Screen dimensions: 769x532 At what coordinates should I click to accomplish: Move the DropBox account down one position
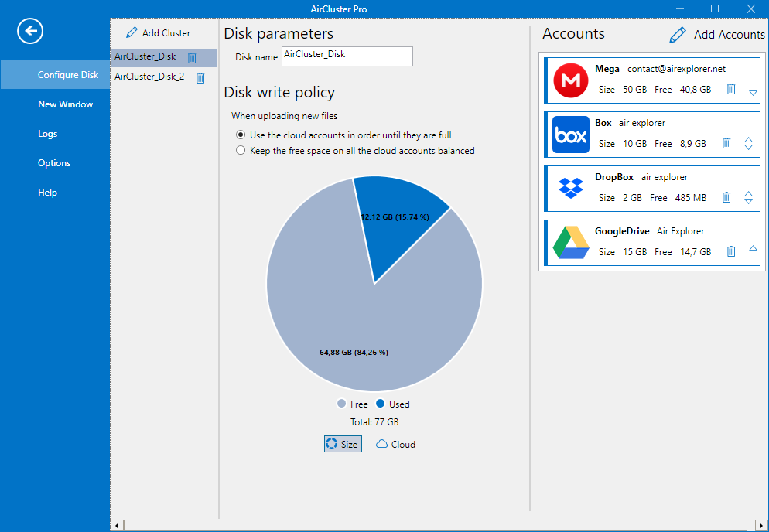(x=748, y=201)
